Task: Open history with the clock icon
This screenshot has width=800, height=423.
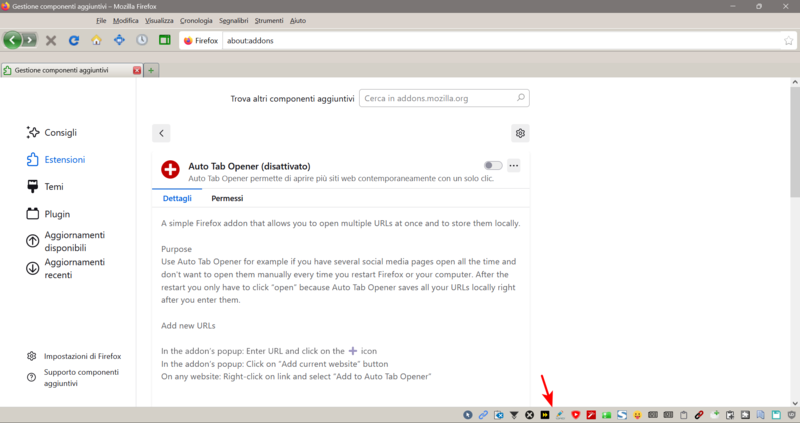Action: pyautogui.click(x=142, y=40)
